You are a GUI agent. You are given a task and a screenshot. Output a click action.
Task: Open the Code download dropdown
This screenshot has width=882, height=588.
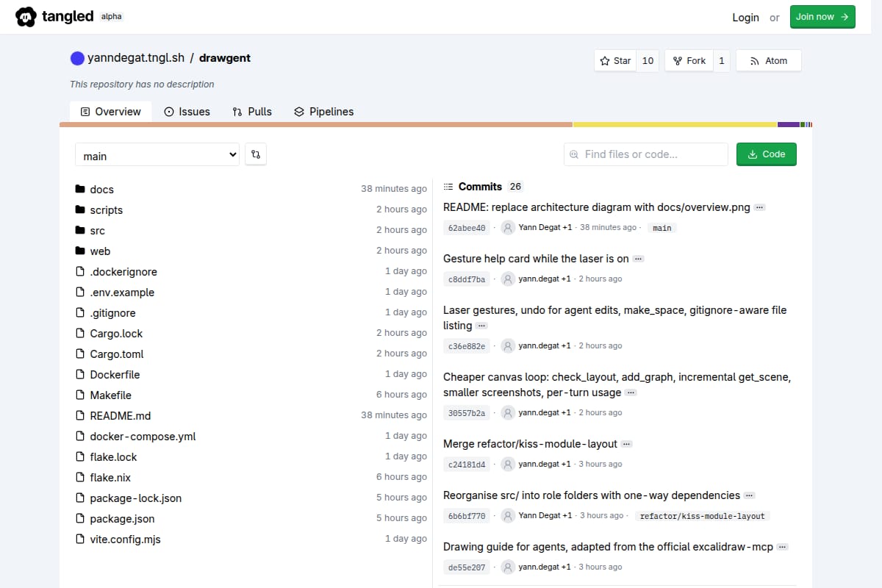click(x=767, y=154)
